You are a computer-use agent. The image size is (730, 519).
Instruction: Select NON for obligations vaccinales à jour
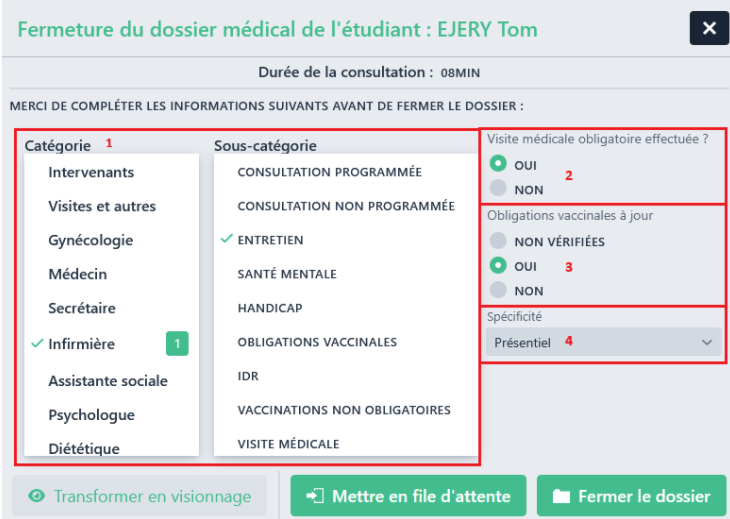tap(498, 291)
